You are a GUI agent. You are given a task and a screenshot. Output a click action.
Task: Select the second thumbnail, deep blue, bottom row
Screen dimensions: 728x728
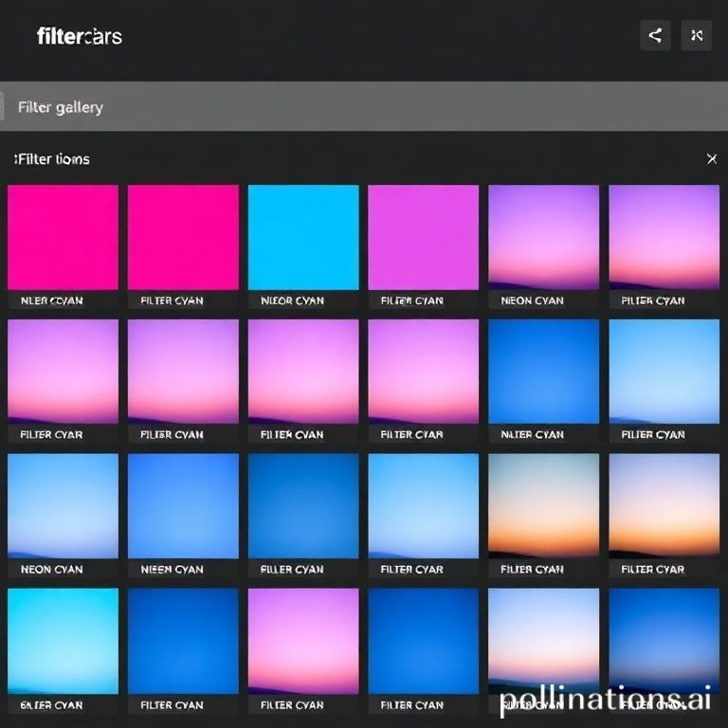(x=183, y=641)
